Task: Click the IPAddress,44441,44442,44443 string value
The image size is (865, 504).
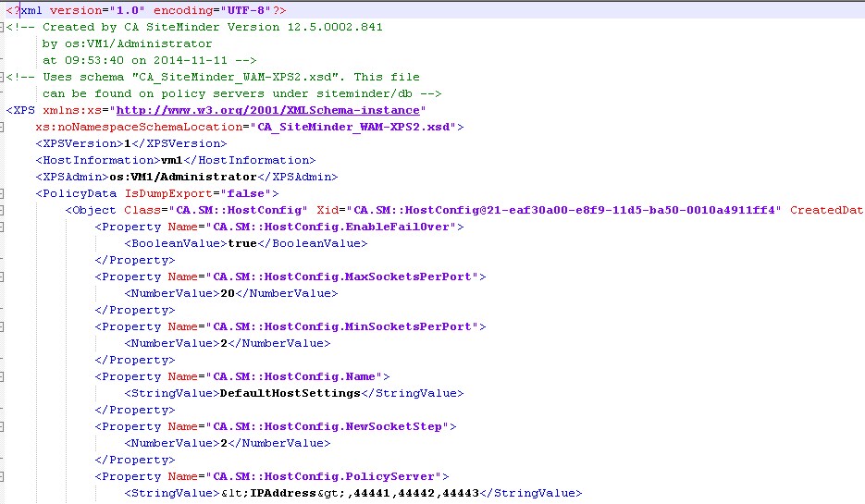Action: point(349,493)
